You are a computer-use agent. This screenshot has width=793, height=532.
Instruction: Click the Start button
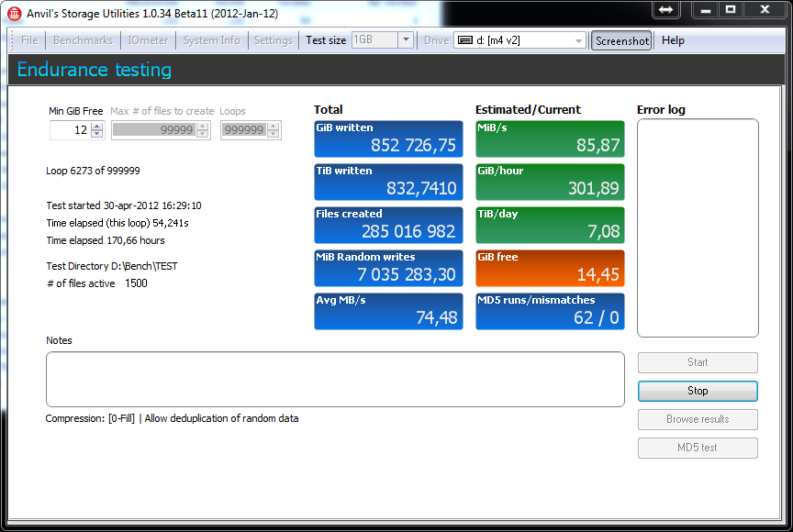(x=698, y=362)
